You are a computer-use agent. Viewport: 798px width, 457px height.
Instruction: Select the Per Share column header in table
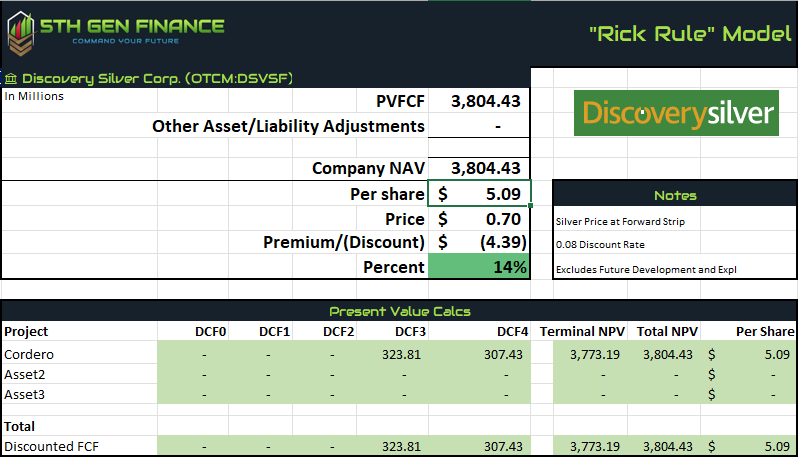tap(765, 332)
